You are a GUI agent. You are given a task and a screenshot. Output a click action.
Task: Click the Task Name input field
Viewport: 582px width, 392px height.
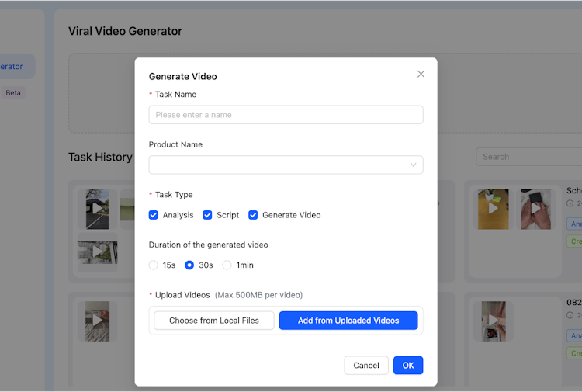(286, 115)
